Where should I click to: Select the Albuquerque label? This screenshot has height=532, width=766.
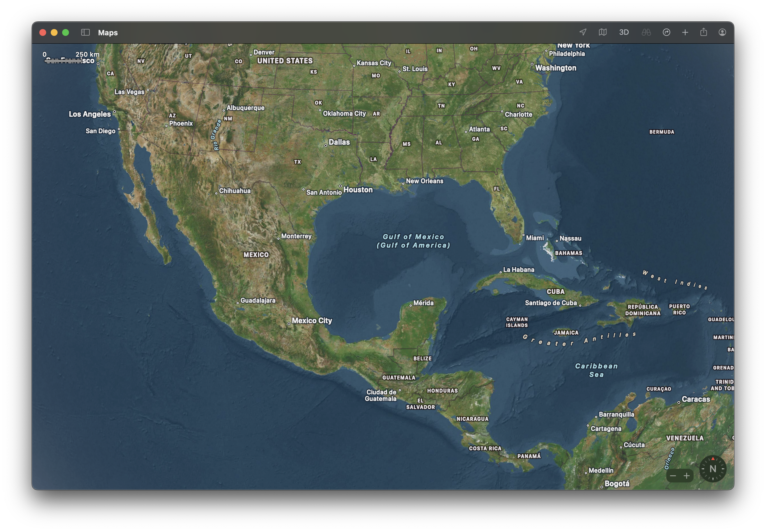tap(245, 108)
